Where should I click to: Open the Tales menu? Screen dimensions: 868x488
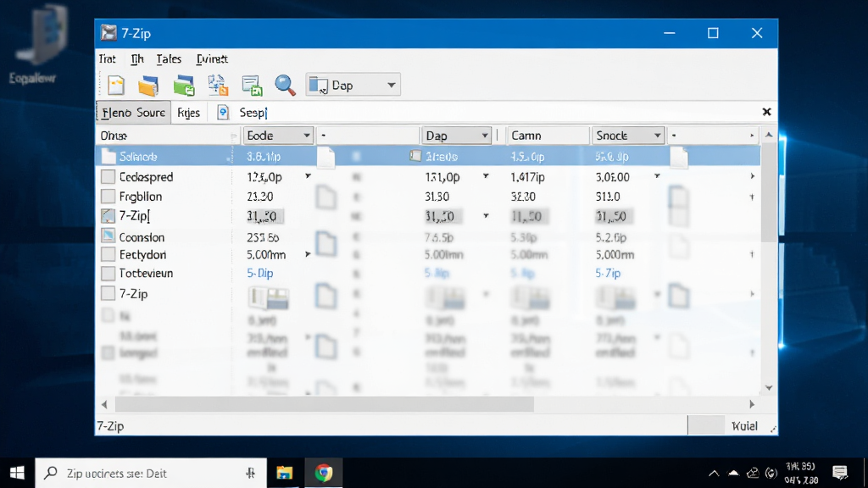click(169, 59)
